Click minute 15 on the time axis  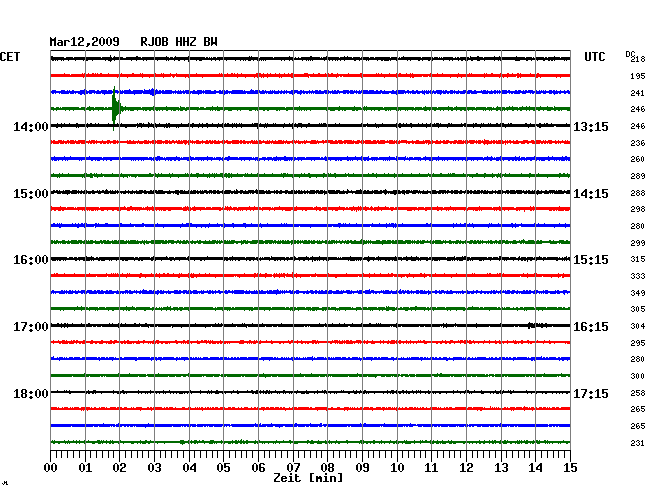(570, 467)
